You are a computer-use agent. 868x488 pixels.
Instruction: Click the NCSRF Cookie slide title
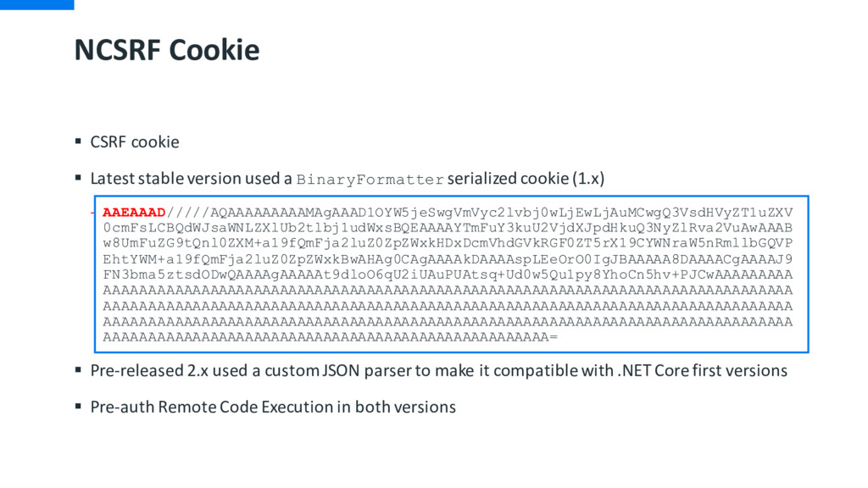(167, 50)
